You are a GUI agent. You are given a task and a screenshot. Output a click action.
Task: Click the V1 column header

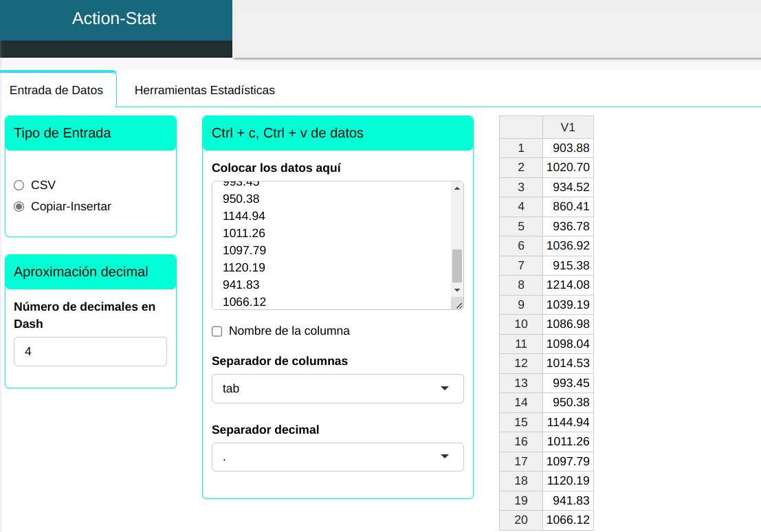(x=567, y=127)
